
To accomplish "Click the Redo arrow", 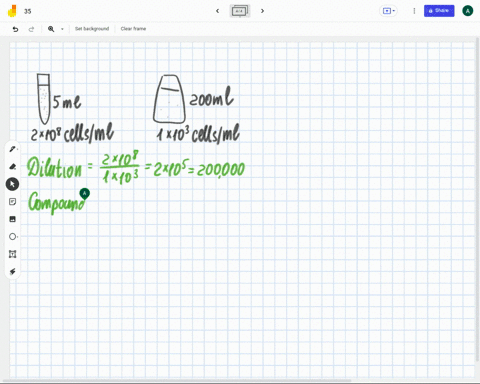I will click(x=31, y=29).
